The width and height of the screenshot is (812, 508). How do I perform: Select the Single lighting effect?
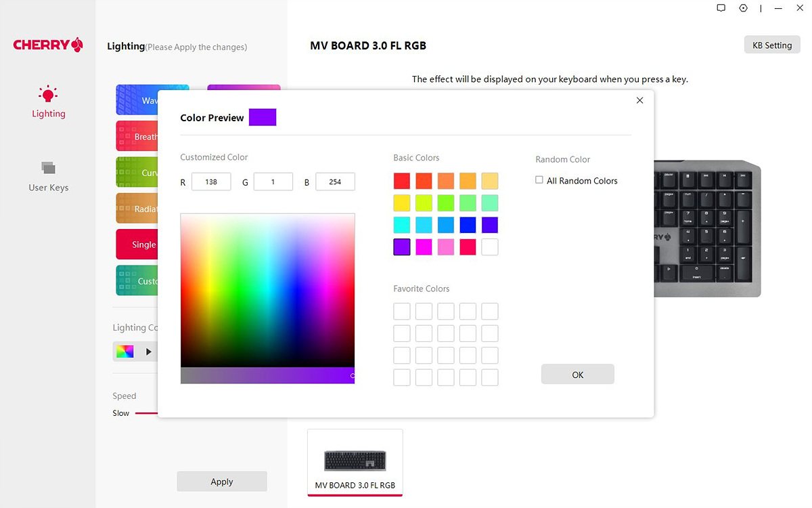(137, 245)
